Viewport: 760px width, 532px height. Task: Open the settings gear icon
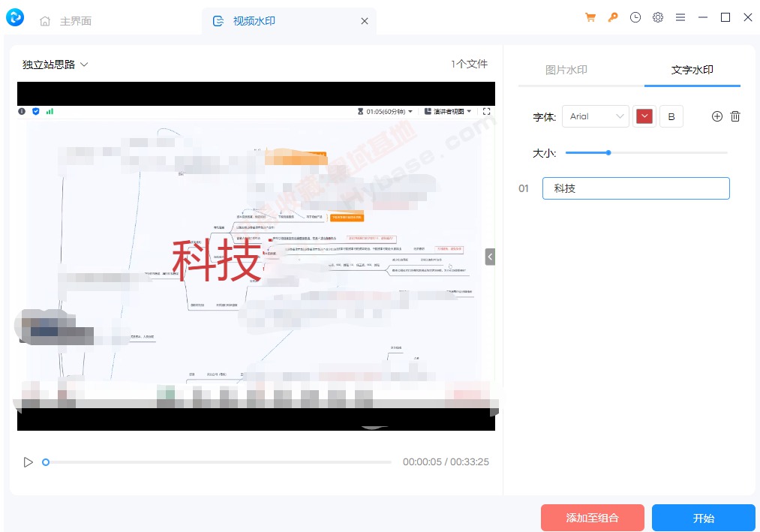pos(658,17)
